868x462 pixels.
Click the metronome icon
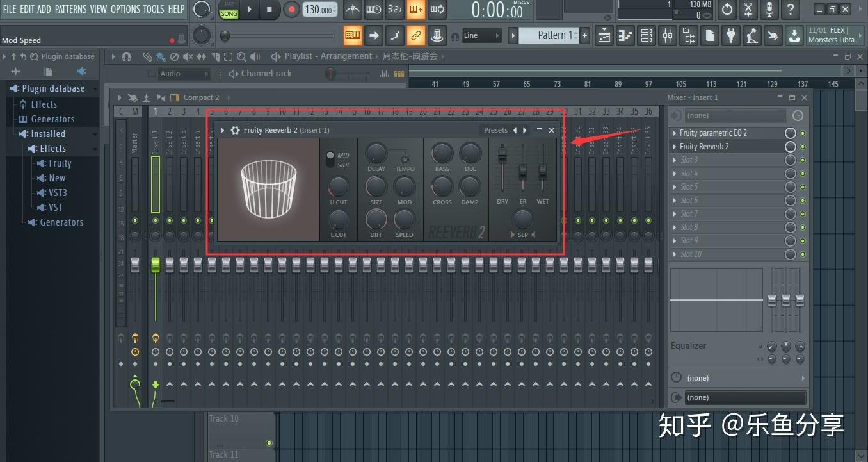coord(353,10)
